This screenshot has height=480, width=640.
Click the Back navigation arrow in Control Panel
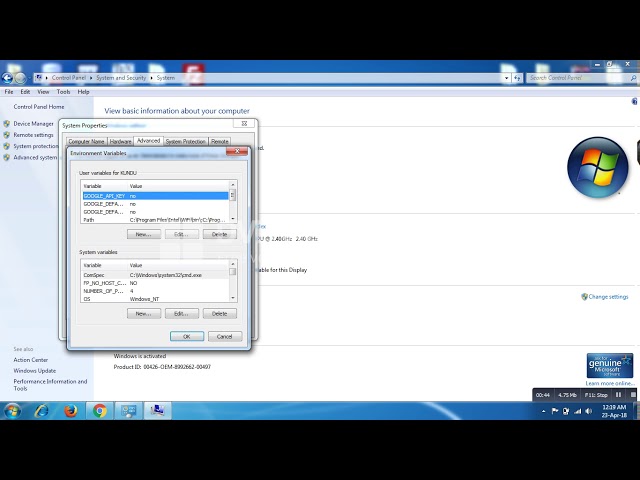tap(7, 78)
